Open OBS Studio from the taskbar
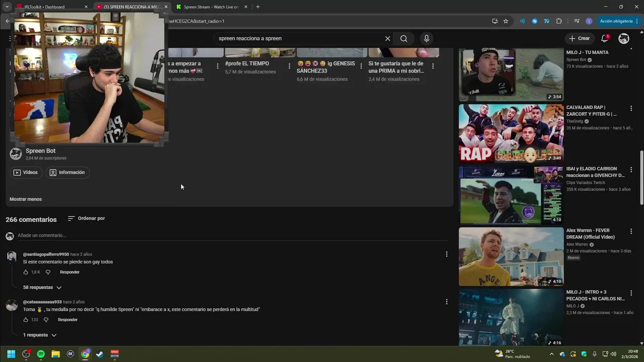644x362 pixels. pyautogui.click(x=26, y=354)
